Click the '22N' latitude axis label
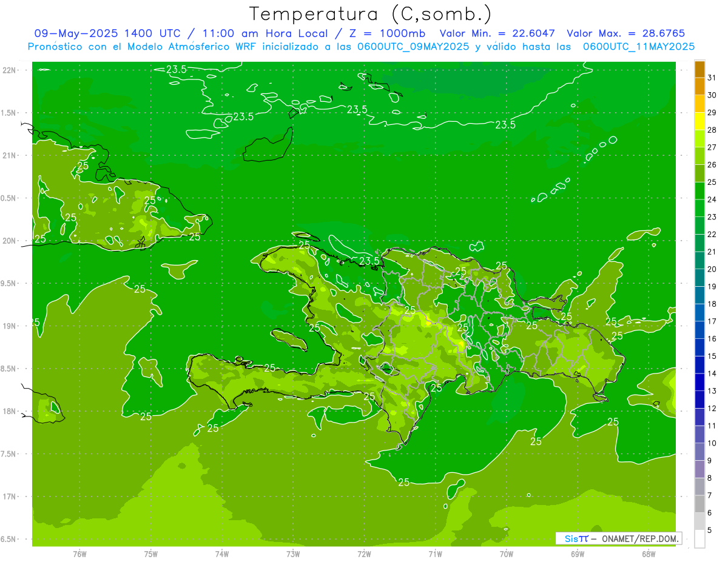Screen dimensions: 728x562 (9, 70)
